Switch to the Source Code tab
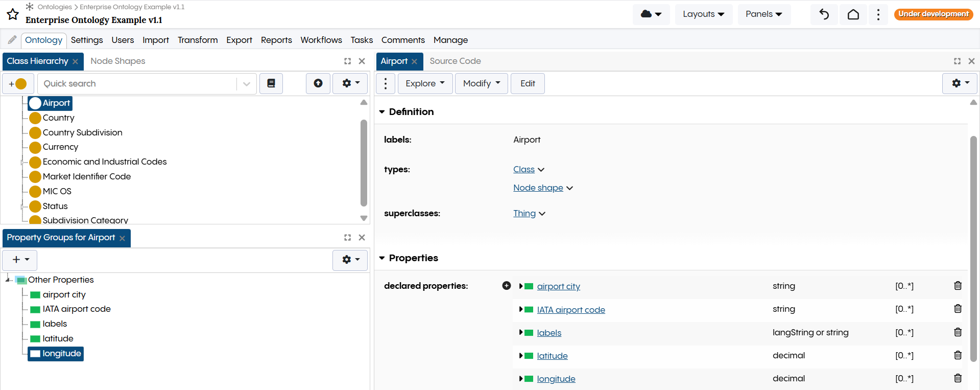Screen dimensions: 980x390 click(455, 61)
